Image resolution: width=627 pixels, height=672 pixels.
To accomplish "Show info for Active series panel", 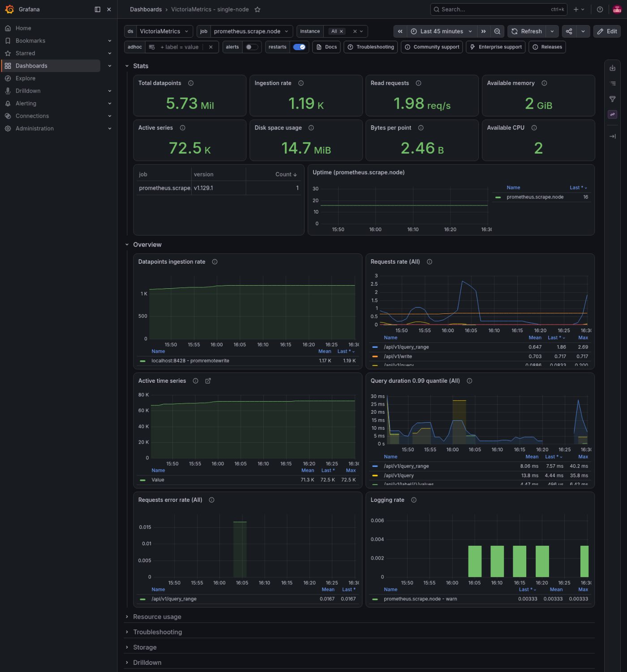I will pos(182,128).
